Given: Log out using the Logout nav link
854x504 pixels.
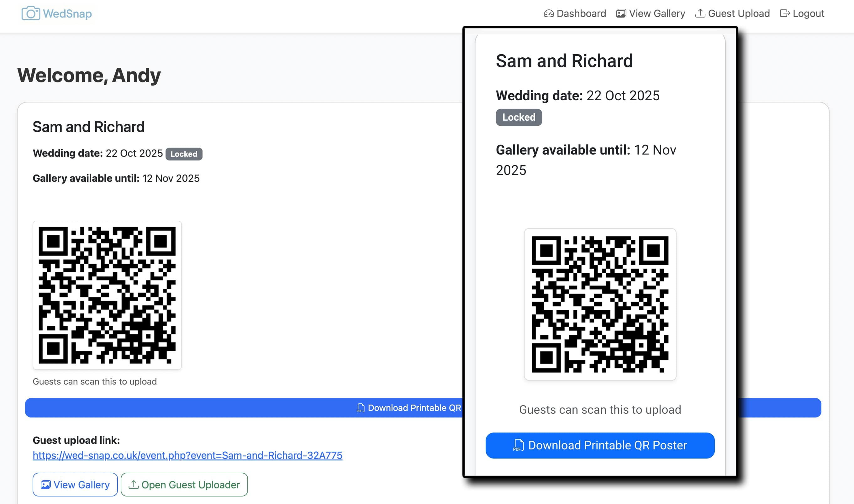Looking at the screenshot, I should 808,13.
